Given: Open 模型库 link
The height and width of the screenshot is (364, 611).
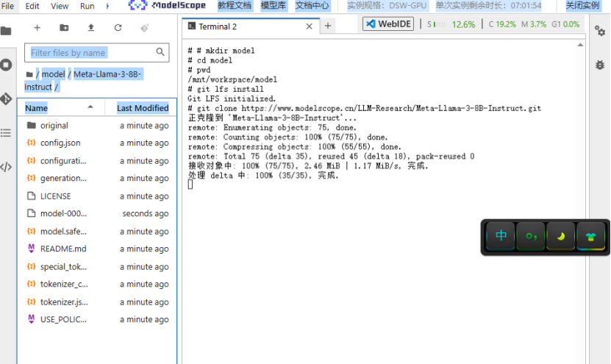Looking at the screenshot, I should (274, 5).
